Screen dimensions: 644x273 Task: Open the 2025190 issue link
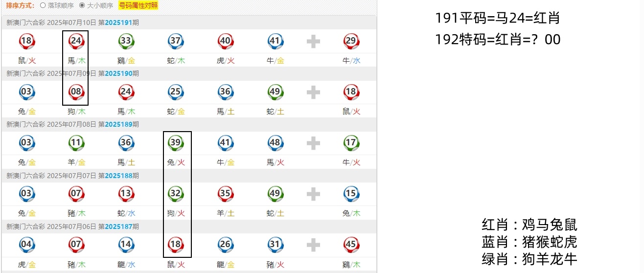[118, 73]
